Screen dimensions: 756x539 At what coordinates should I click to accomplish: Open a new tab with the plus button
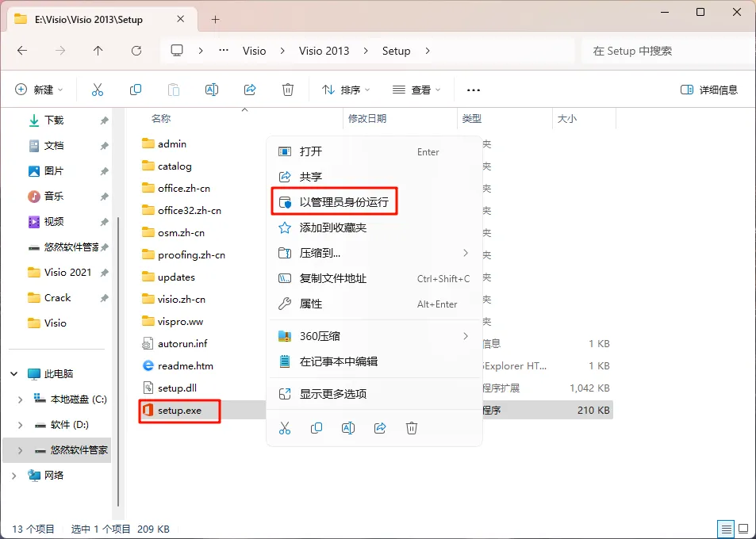click(x=216, y=19)
